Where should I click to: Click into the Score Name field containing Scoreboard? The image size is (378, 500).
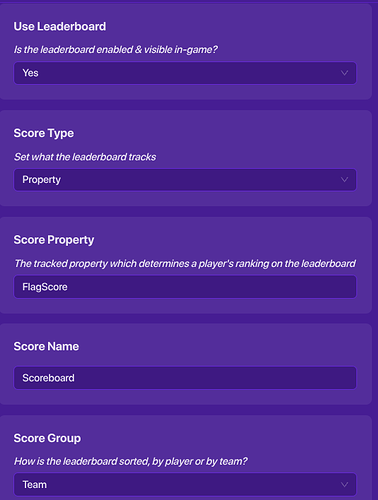185,378
